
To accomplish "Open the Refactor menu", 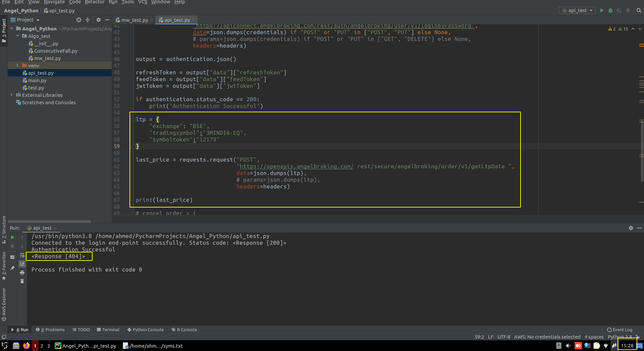I will click(95, 2).
